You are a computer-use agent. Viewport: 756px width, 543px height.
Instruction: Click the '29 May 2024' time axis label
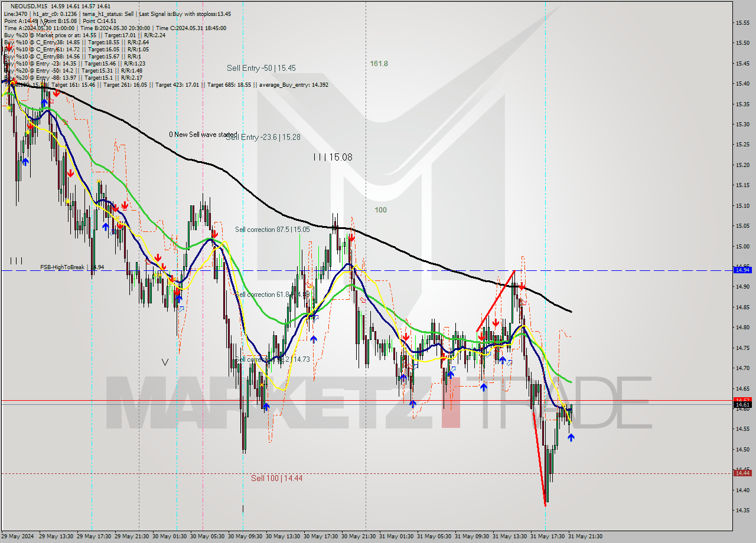[x=18, y=537]
